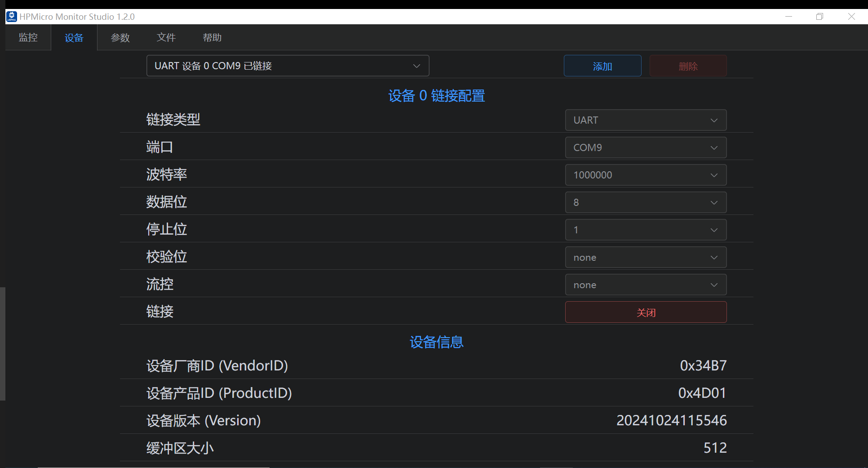This screenshot has height=468, width=868.
Task: Click the 删除 button
Action: 688,66
